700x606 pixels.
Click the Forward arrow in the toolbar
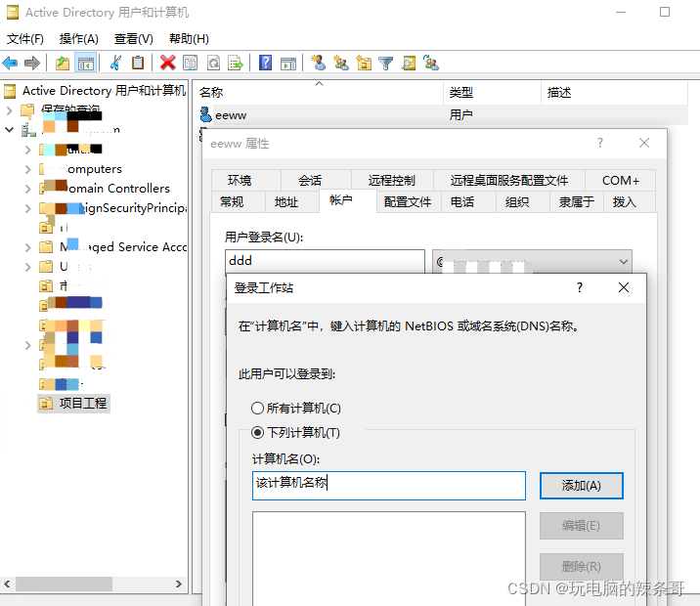pos(31,63)
